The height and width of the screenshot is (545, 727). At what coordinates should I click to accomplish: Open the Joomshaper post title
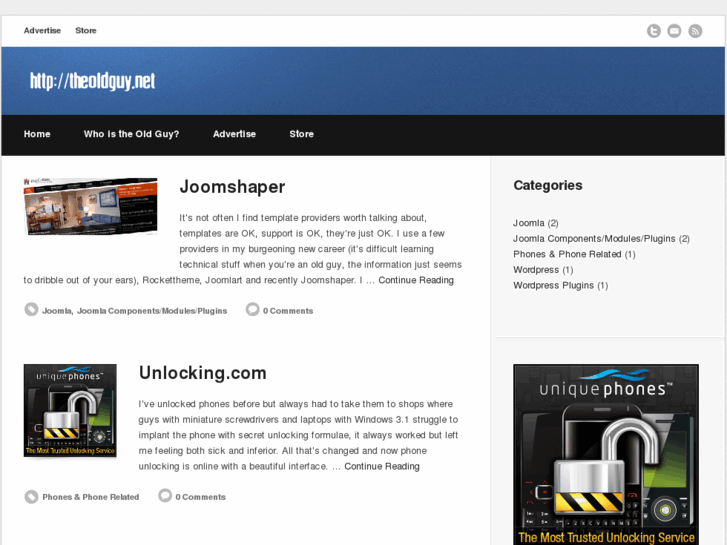(x=232, y=187)
